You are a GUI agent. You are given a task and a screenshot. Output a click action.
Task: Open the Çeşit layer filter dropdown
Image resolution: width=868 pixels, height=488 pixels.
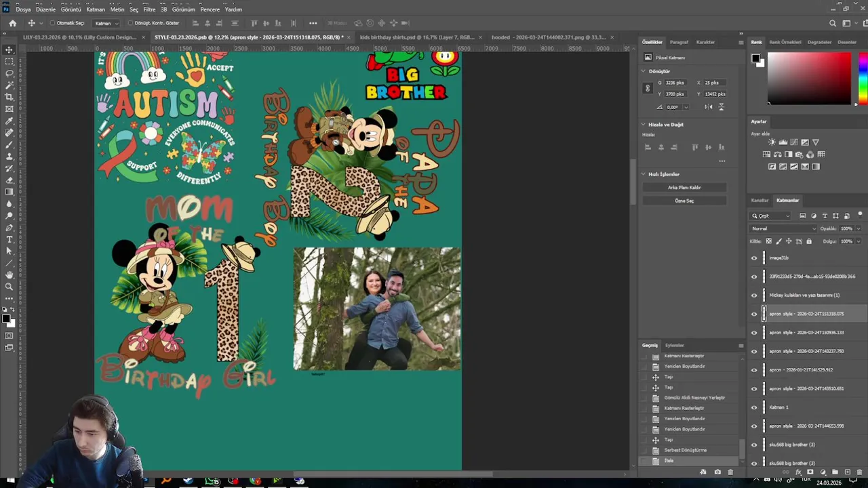click(771, 216)
